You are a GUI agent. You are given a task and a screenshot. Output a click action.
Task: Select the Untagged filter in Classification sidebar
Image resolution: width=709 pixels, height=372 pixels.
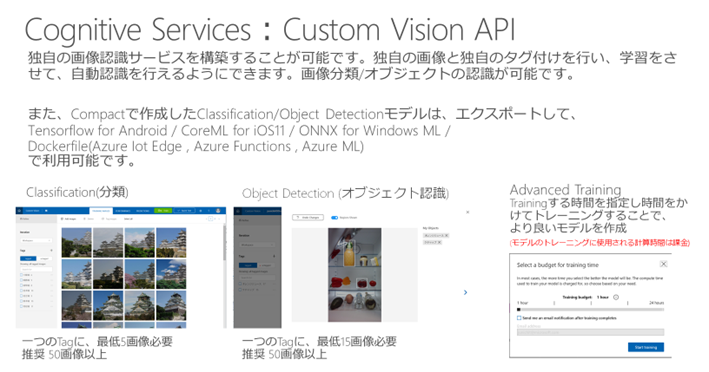(44, 259)
